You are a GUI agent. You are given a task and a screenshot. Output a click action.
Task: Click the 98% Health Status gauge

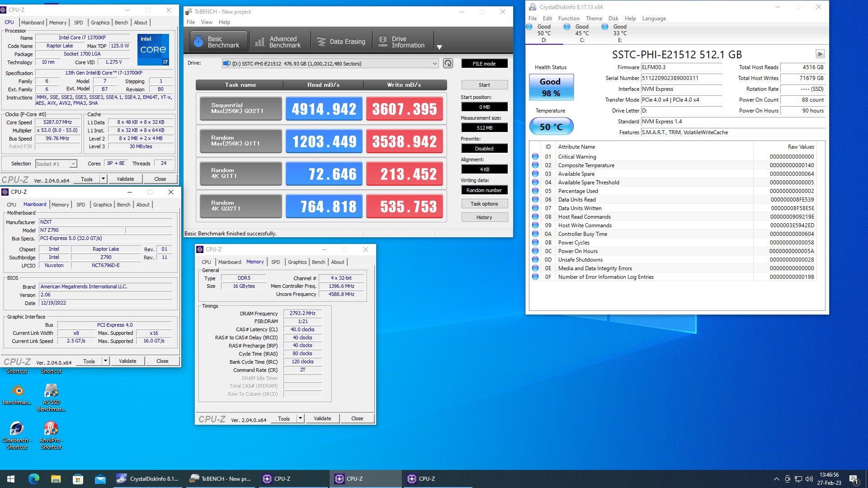[x=551, y=87]
